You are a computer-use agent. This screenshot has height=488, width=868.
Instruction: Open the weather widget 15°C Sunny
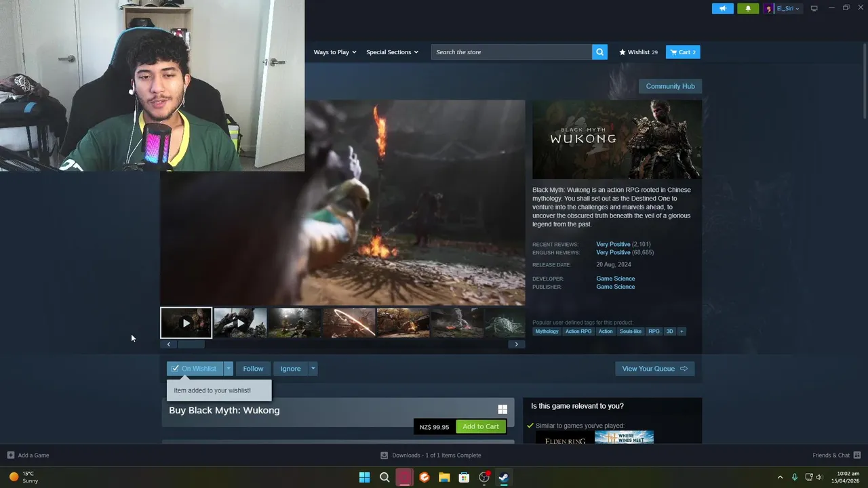click(x=24, y=477)
